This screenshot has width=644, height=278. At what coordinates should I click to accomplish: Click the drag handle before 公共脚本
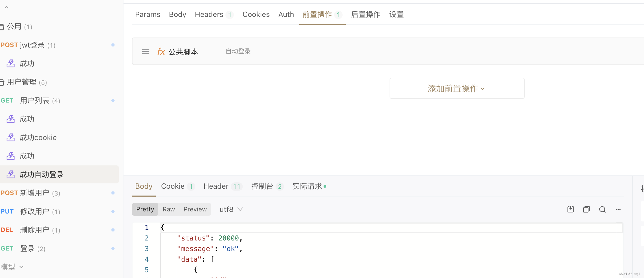pyautogui.click(x=145, y=52)
